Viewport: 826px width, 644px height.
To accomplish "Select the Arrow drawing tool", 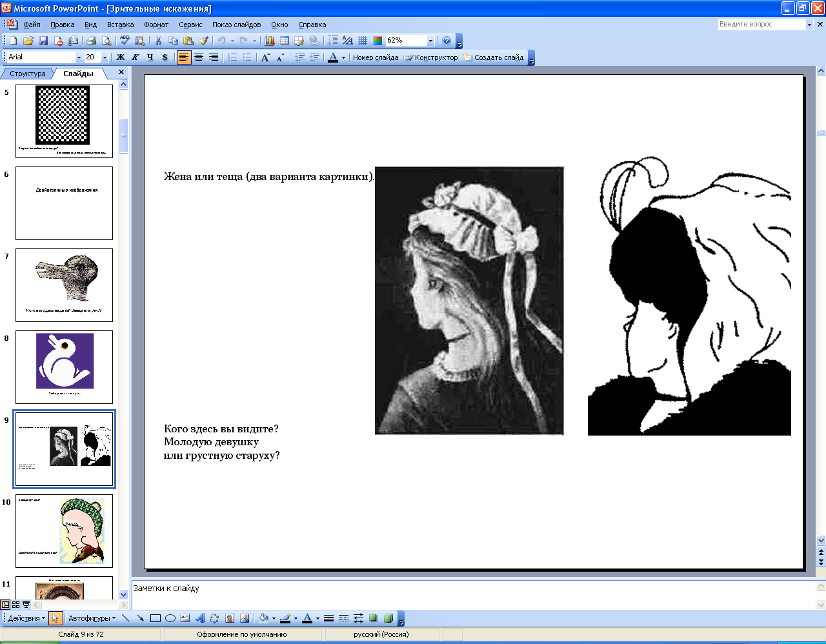I will pyautogui.click(x=141, y=618).
